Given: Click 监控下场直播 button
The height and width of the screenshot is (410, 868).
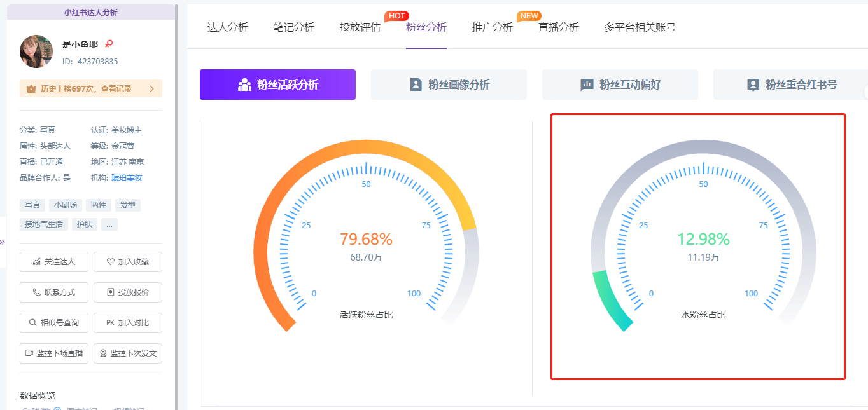Looking at the screenshot, I should point(54,353).
